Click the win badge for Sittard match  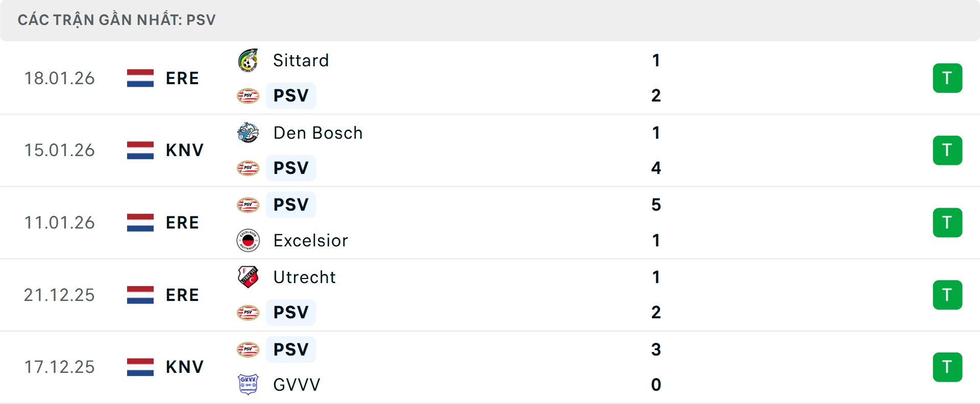pos(947,78)
